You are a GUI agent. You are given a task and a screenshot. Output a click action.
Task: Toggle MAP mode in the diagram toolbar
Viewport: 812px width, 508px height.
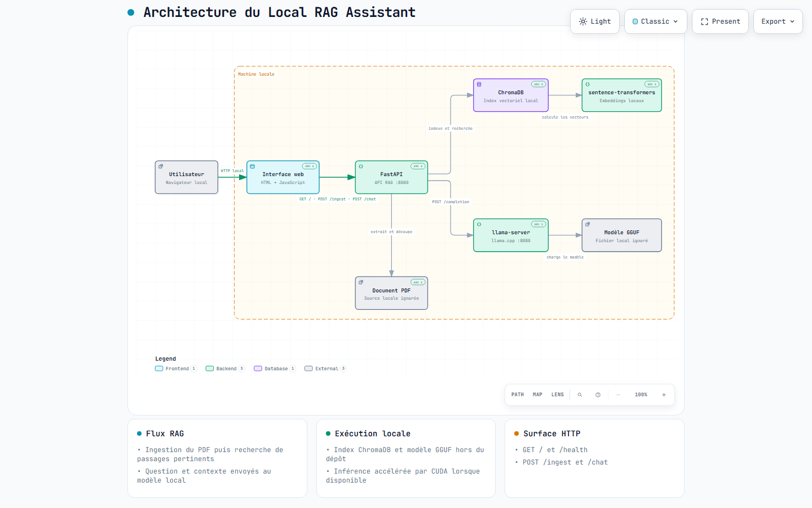(537, 395)
